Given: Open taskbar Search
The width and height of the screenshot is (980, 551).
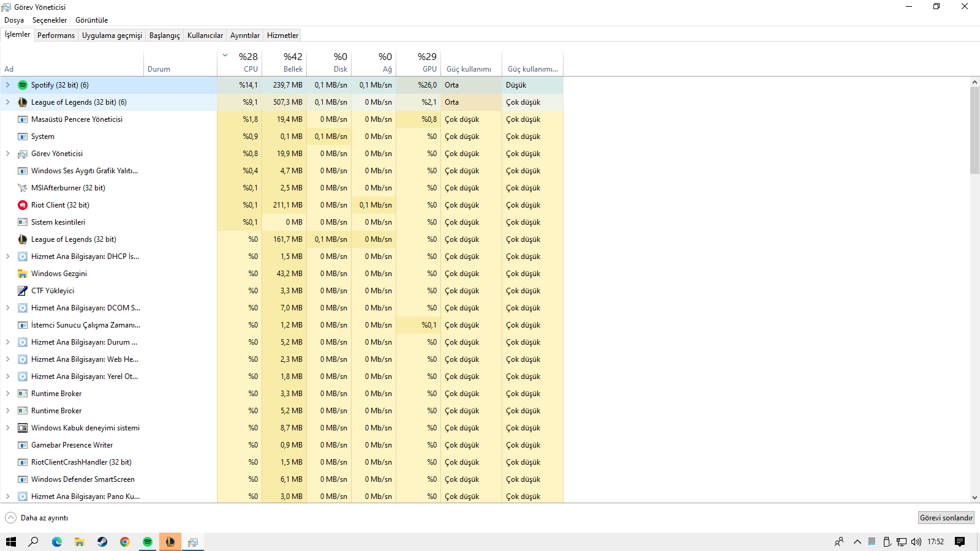Looking at the screenshot, I should (x=34, y=542).
